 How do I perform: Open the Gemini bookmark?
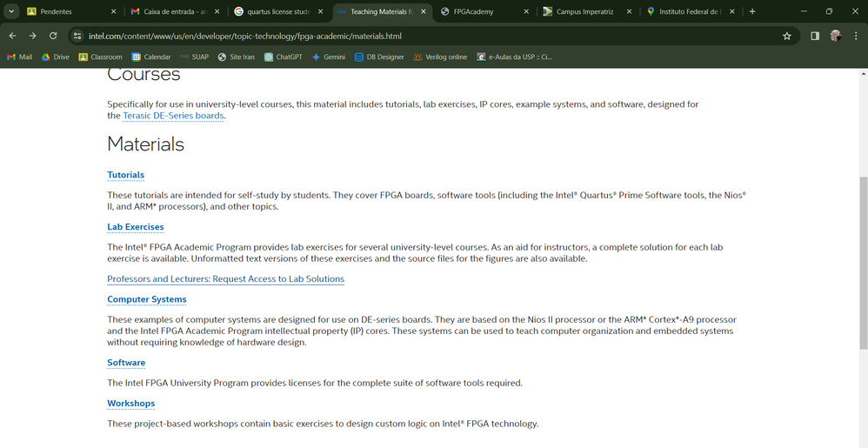pos(328,57)
